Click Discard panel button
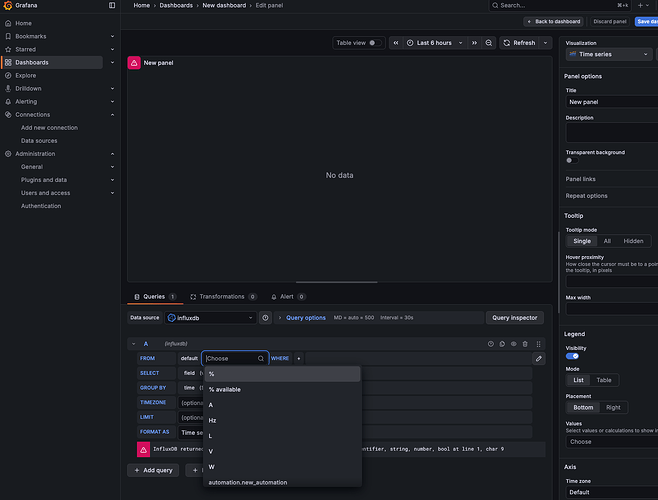 tap(610, 21)
